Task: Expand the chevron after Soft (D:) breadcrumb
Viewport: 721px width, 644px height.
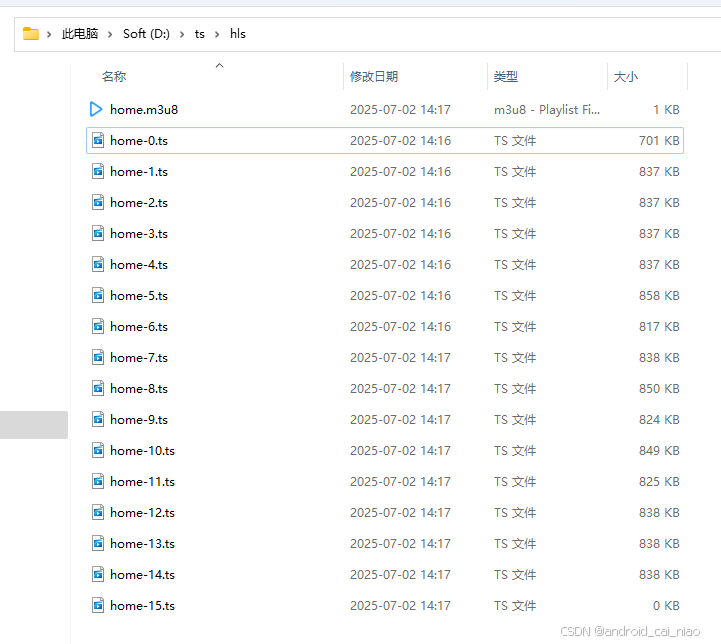Action: pyautogui.click(x=182, y=34)
